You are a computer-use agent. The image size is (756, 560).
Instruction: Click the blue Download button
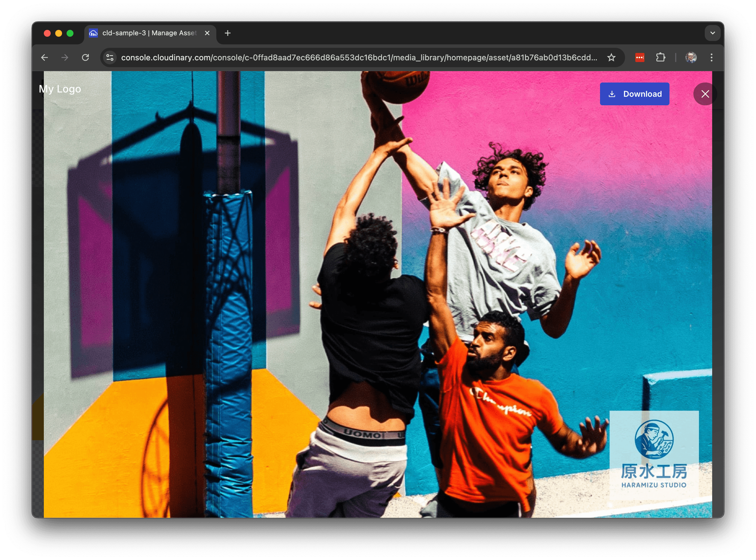[634, 94]
